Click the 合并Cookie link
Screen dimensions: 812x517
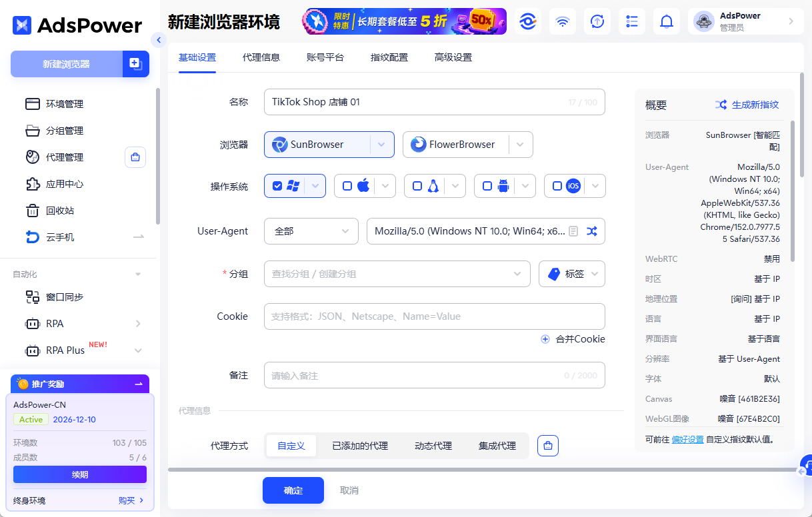coord(573,339)
